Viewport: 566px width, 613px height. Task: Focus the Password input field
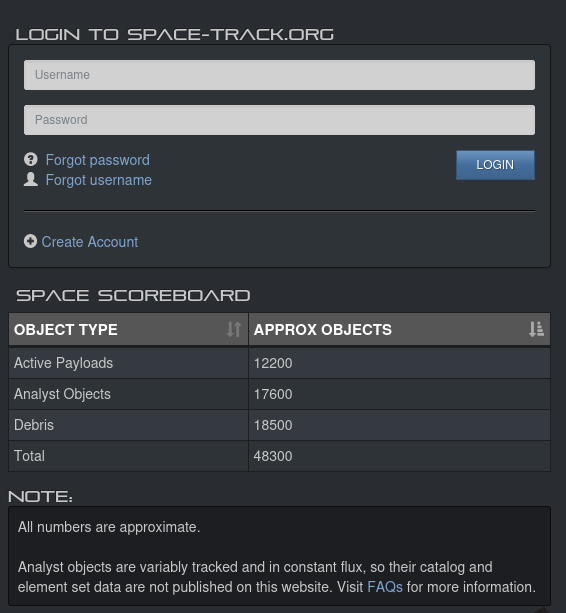(x=279, y=120)
